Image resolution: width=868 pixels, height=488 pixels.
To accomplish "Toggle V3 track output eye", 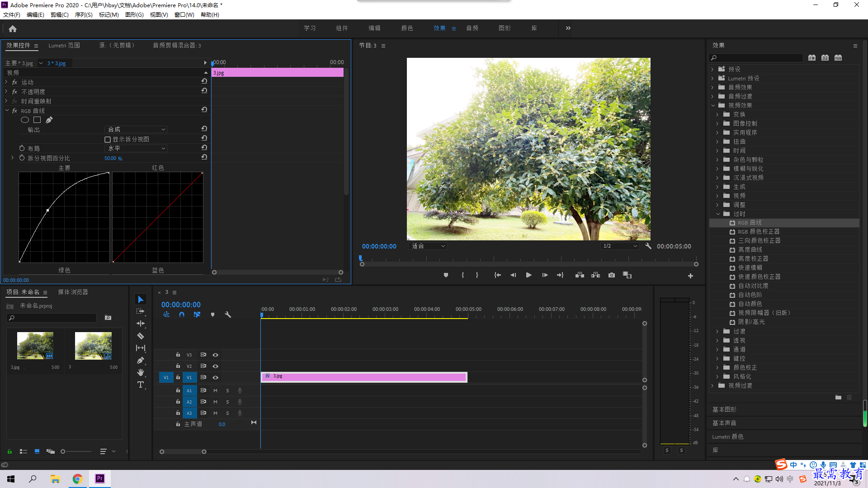I will point(216,355).
